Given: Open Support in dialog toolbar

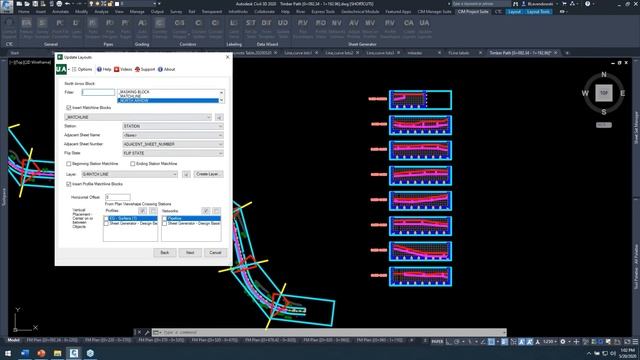Looking at the screenshot, I should click(145, 69).
